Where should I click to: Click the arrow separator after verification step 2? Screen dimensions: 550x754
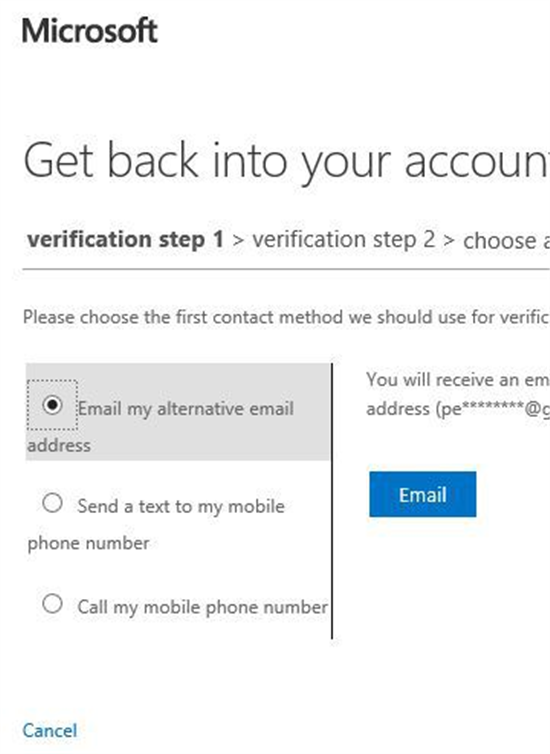[449, 239]
